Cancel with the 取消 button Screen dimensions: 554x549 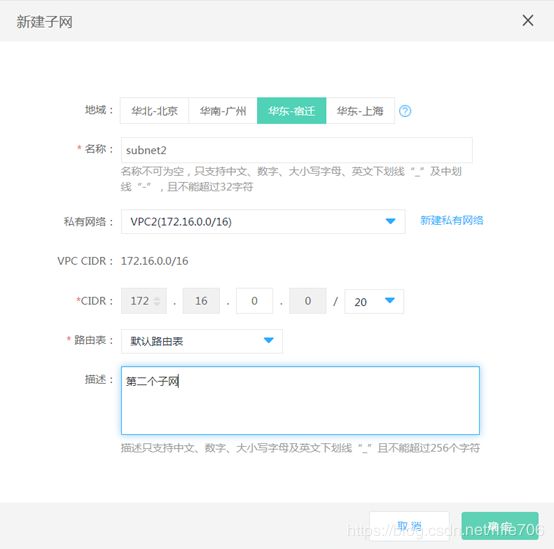(409, 526)
